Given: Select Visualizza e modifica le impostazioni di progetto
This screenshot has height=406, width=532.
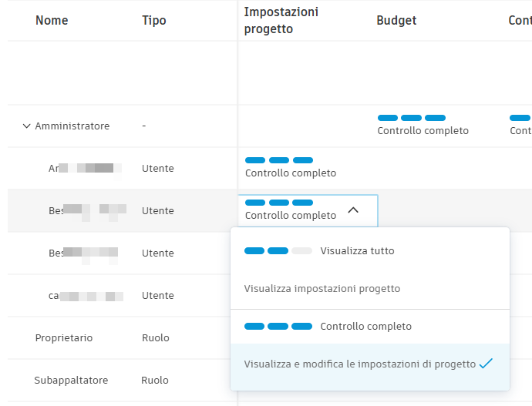Looking at the screenshot, I should coord(359,364).
